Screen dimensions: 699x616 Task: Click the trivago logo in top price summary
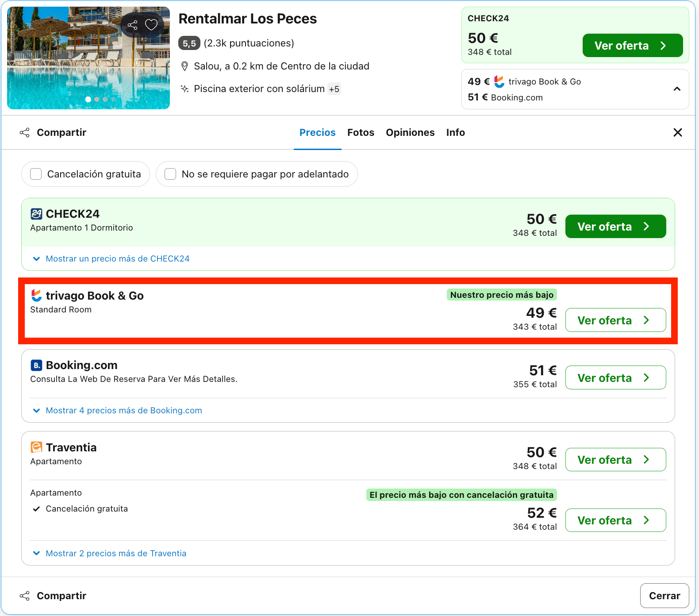(499, 81)
